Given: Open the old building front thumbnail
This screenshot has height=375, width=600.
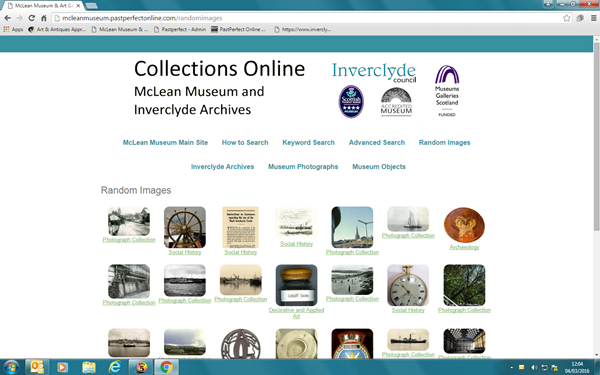Looking at the screenshot, I should (129, 281).
